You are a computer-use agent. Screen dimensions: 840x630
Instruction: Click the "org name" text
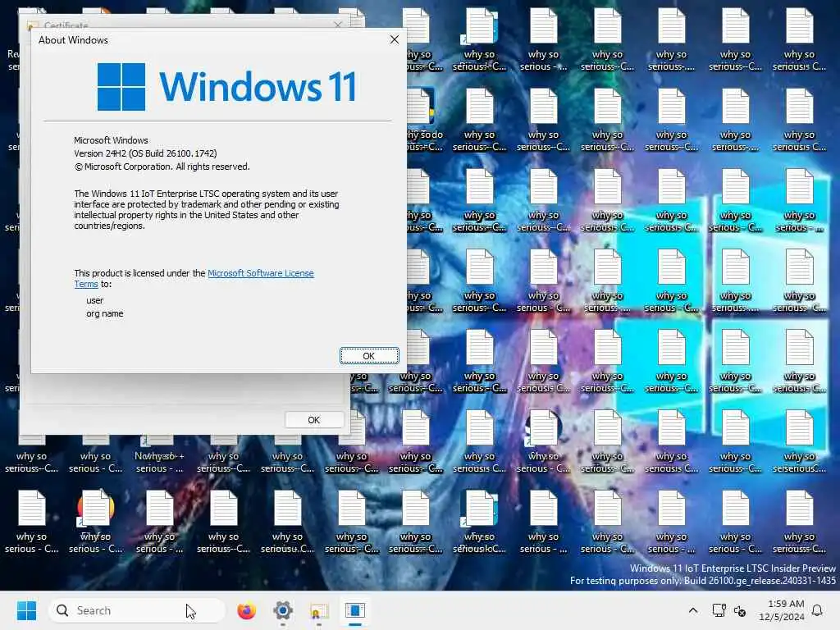coord(104,313)
